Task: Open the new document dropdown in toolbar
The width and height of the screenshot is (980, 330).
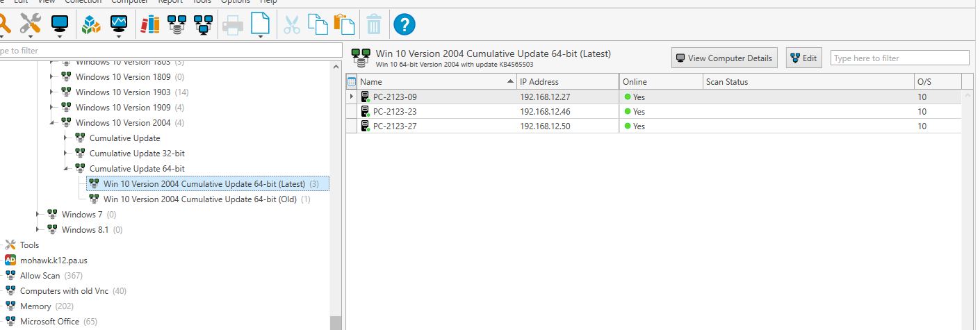Action: tap(260, 36)
